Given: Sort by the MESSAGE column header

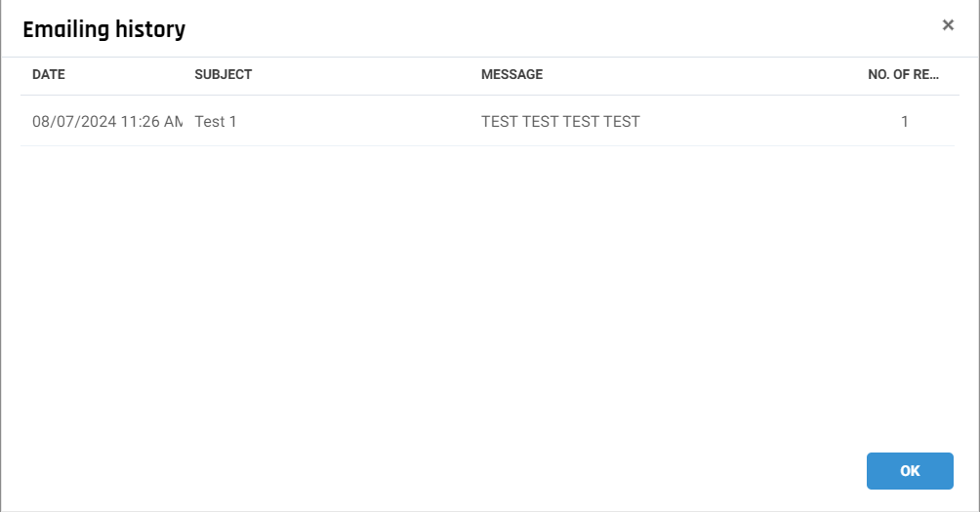Looking at the screenshot, I should click(x=511, y=75).
